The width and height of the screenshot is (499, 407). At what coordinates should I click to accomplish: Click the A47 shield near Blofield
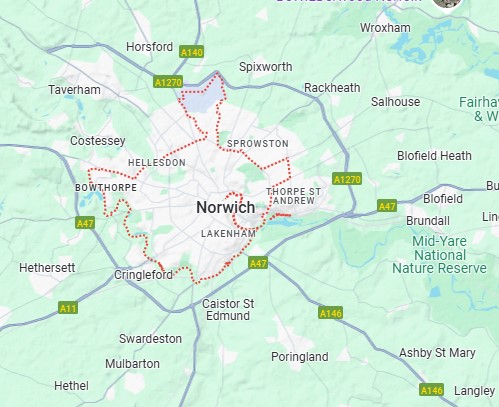point(387,206)
